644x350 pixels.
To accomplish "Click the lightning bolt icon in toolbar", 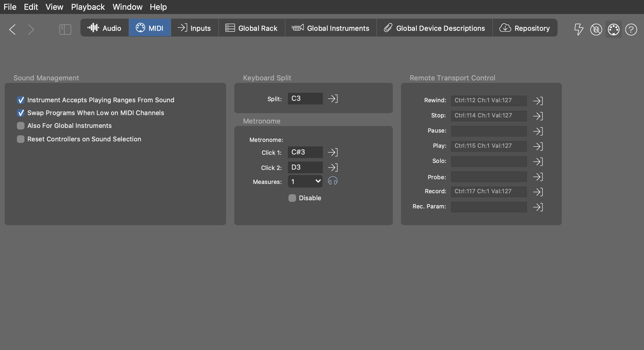I will [x=578, y=29].
